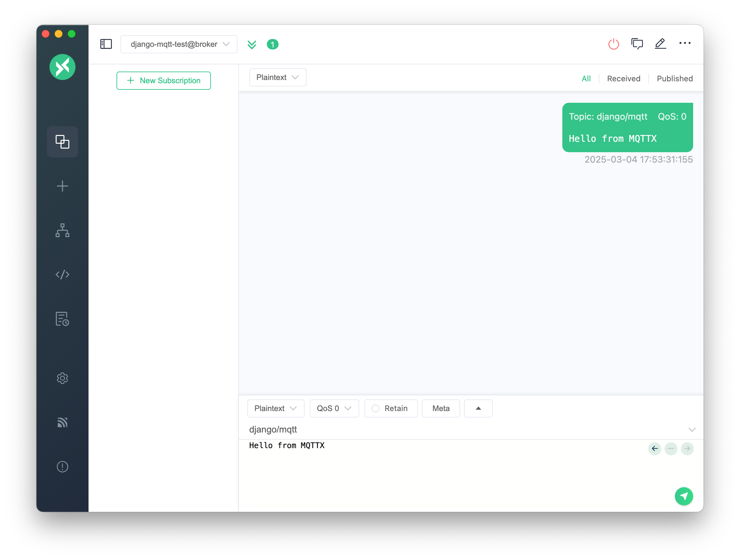Toggle the Retain checkbox
This screenshot has width=740, height=560.
click(x=374, y=408)
